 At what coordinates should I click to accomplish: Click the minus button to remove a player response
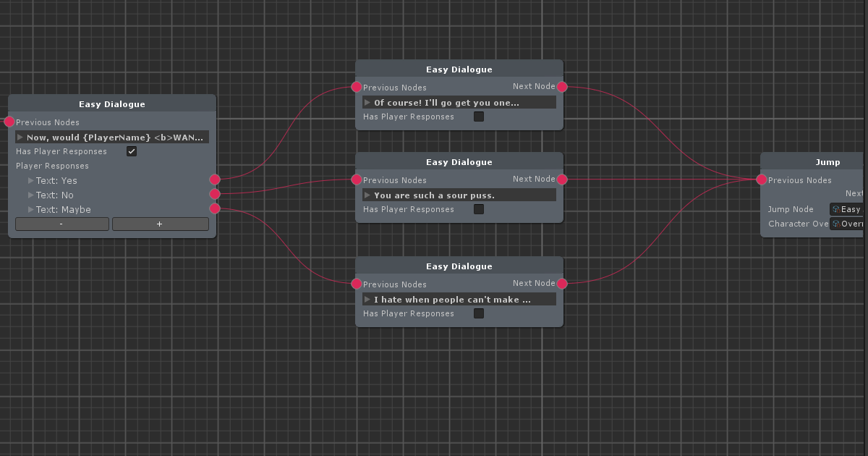(62, 224)
